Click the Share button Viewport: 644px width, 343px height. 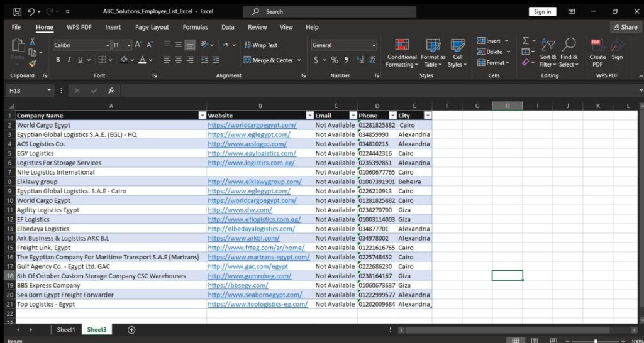tap(625, 27)
